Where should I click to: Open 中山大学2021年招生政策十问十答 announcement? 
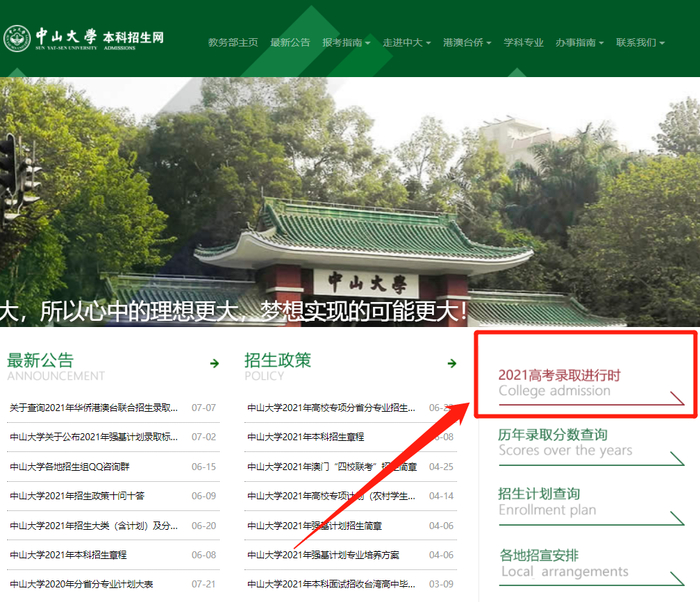pos(77,496)
